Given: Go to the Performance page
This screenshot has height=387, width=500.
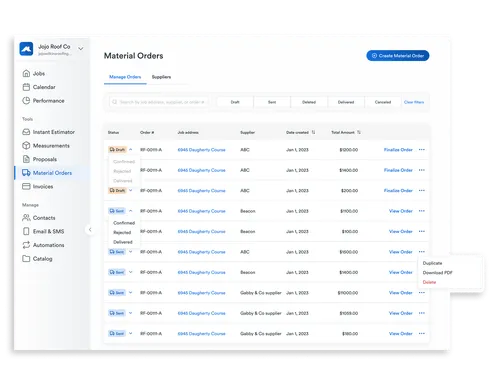Looking at the screenshot, I should 43,101.
